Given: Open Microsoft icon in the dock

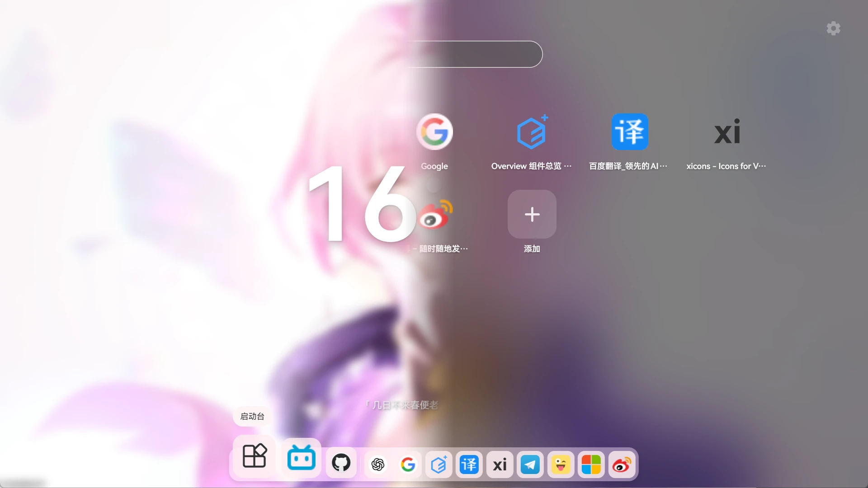Looking at the screenshot, I should [591, 465].
